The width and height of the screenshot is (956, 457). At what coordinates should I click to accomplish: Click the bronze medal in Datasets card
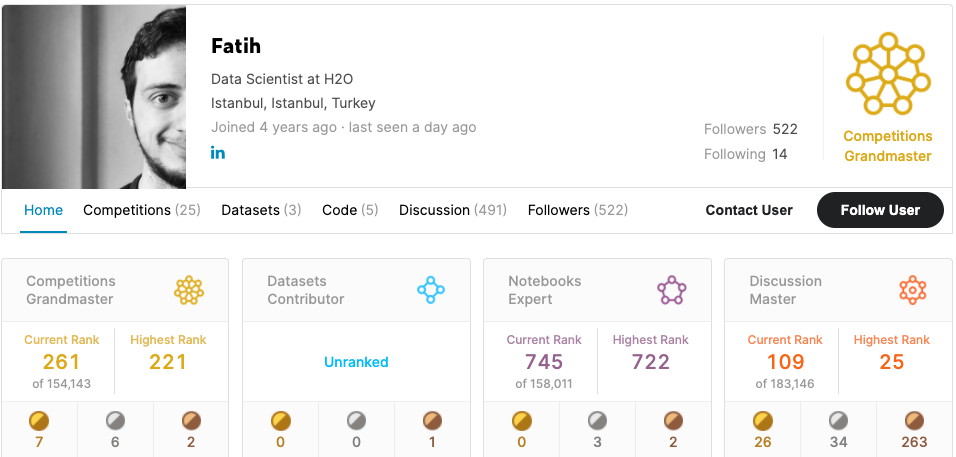coord(432,421)
